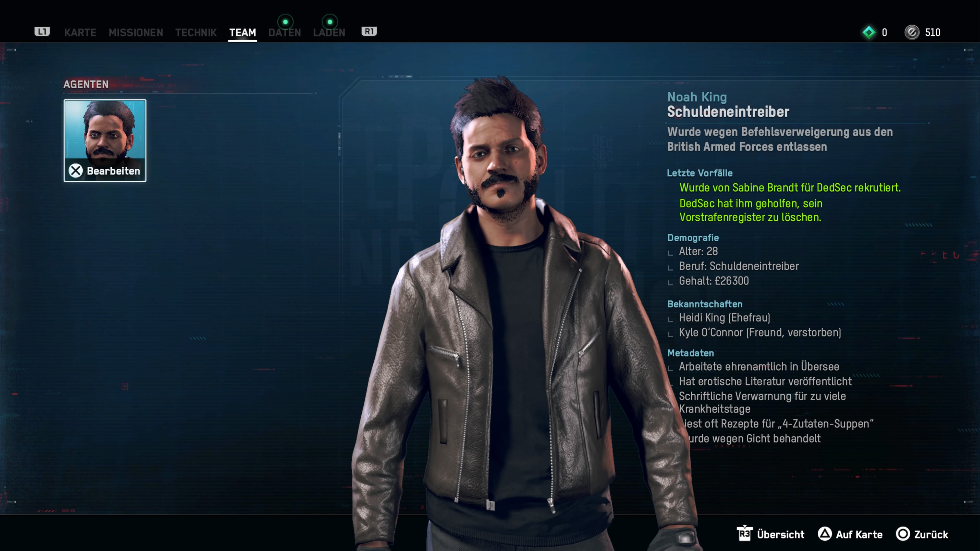
Task: Click Heidi King (Ehefrau) acquaintance entry
Action: pyautogui.click(x=724, y=318)
